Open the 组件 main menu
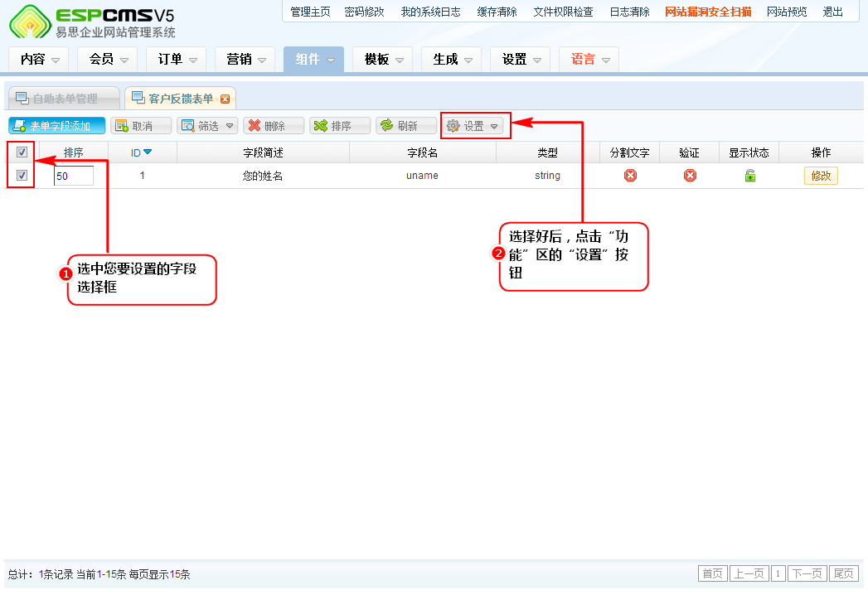Image resolution: width=868 pixels, height=590 pixels. click(314, 59)
